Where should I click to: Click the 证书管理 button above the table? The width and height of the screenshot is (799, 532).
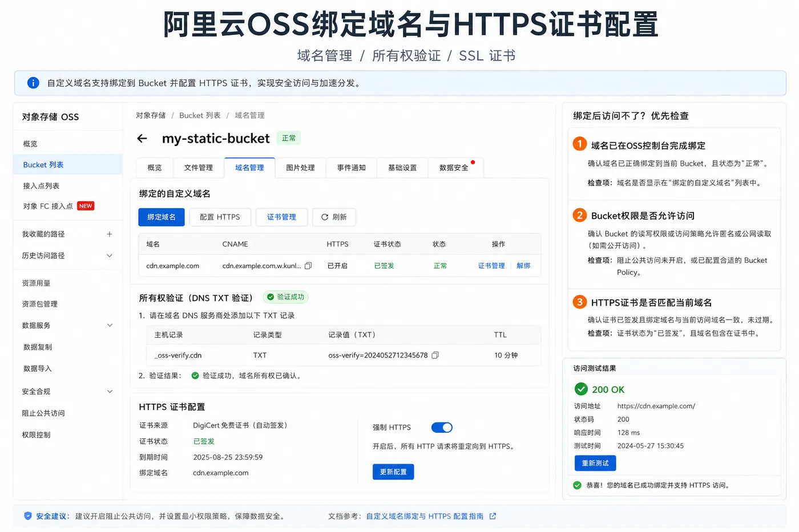click(281, 217)
